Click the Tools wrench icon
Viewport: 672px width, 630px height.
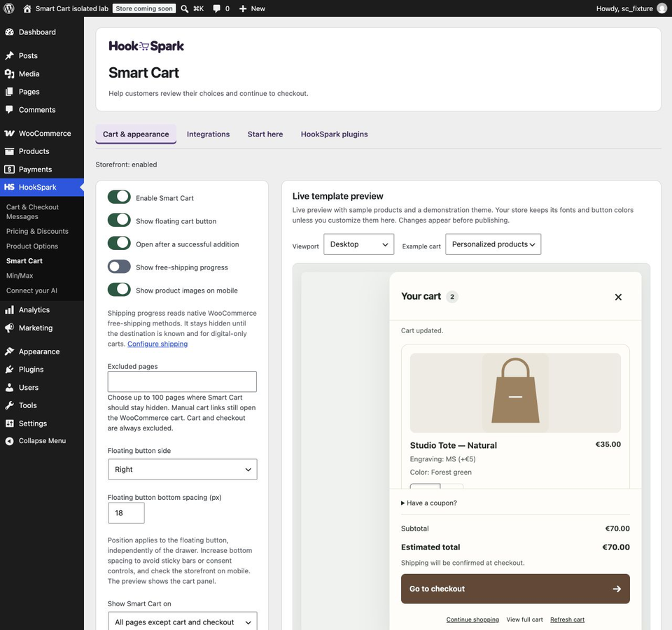[x=9, y=405]
